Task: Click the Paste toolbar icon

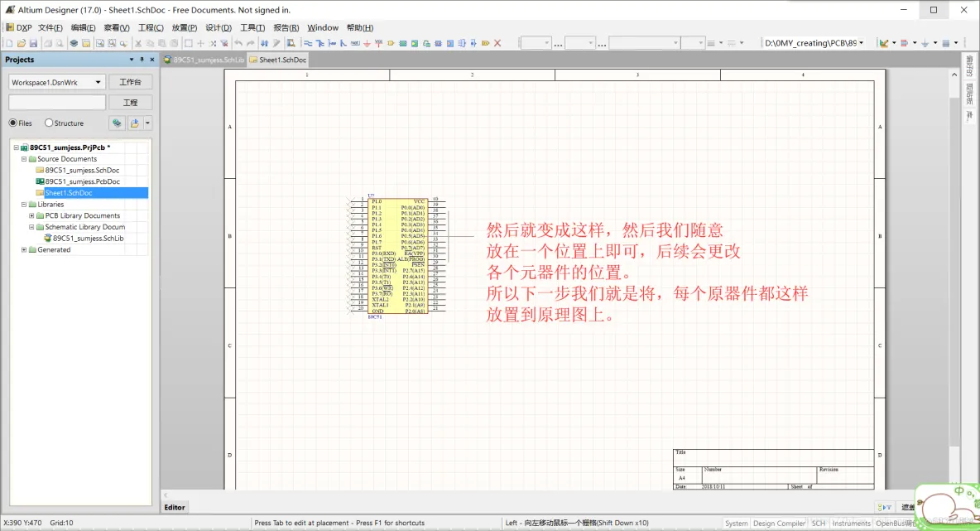Action: coord(162,43)
